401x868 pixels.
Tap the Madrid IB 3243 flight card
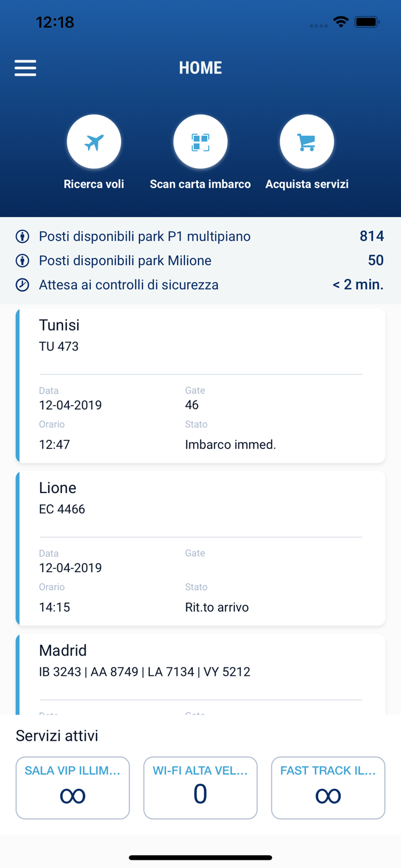coord(200,671)
